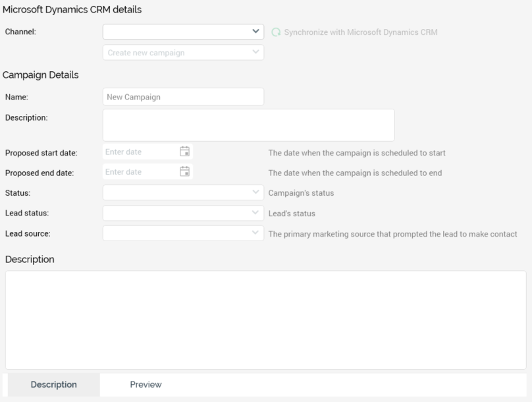The image size is (532, 402).
Task: Switch to the Description tab
Action: (x=54, y=385)
